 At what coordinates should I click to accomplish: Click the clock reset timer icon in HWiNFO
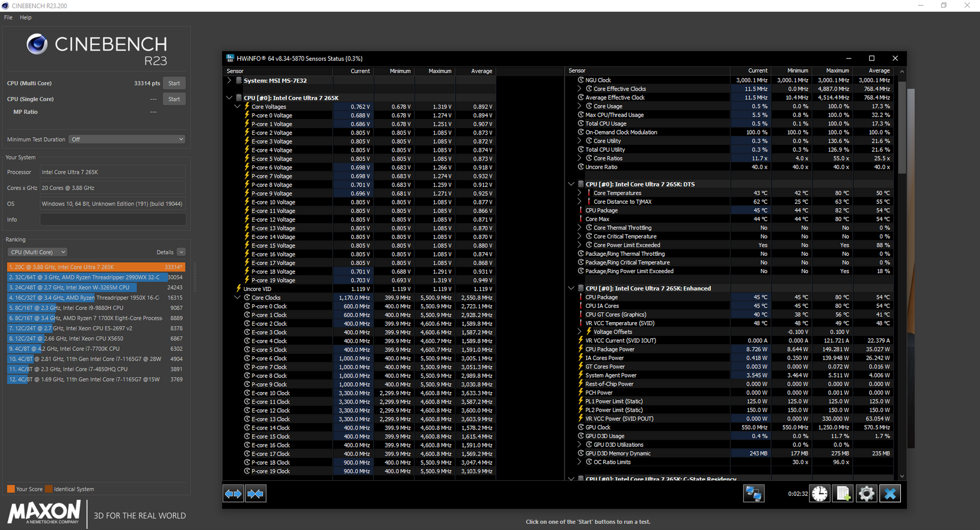pyautogui.click(x=819, y=494)
